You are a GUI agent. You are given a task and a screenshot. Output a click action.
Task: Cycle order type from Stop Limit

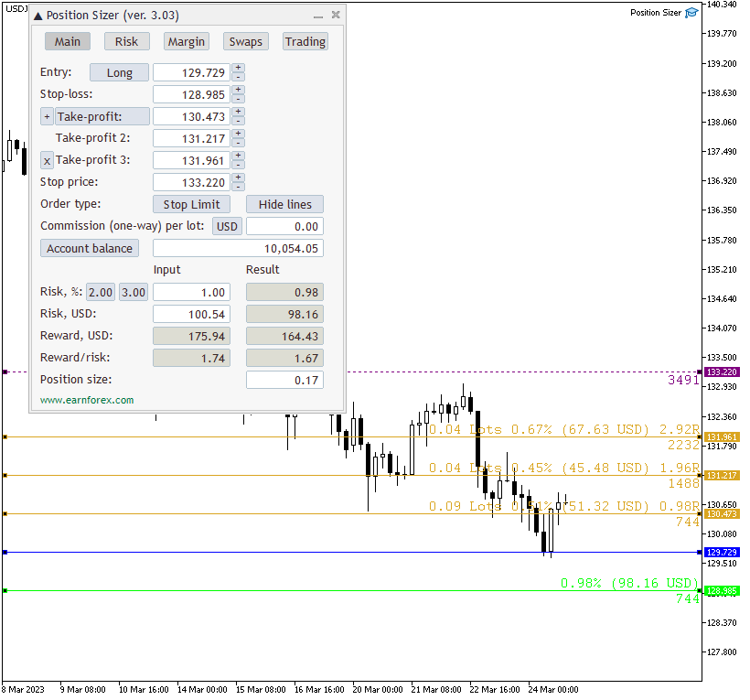pos(191,204)
